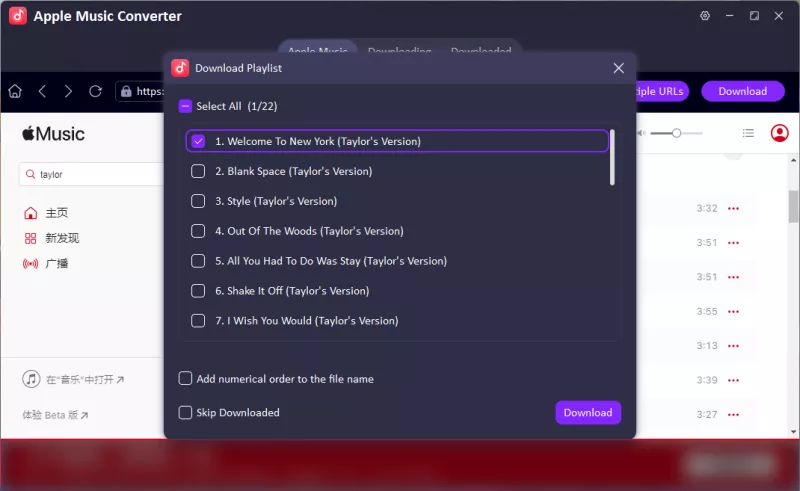Enable Add numerical order to file name

(x=185, y=378)
